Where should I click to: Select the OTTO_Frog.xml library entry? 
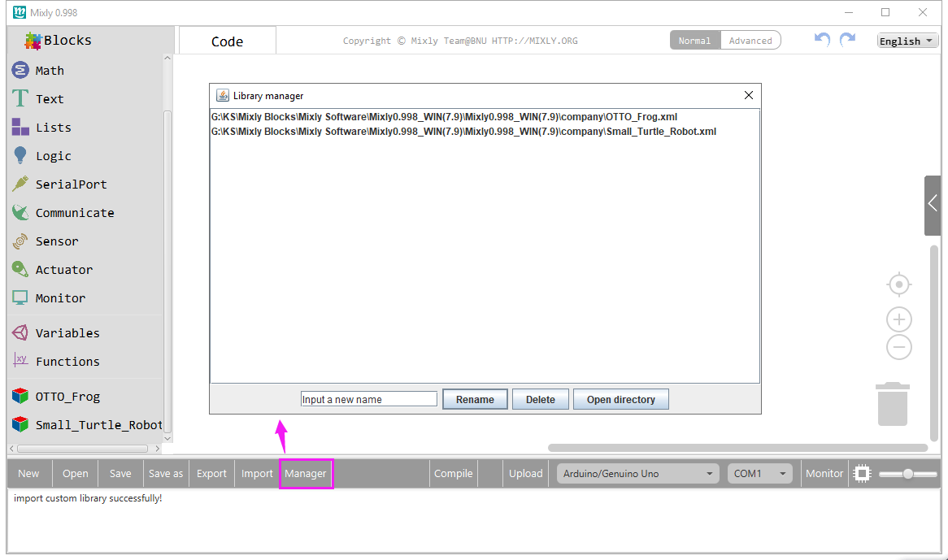click(445, 116)
